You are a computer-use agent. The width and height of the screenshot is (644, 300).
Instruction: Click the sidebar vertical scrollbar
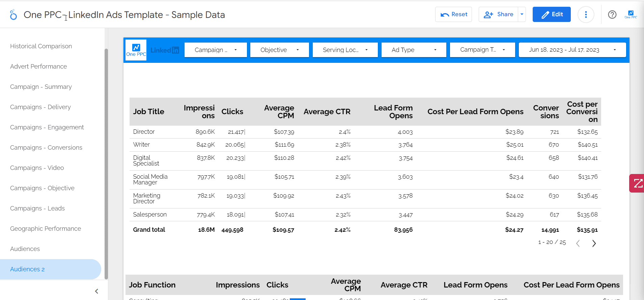[x=106, y=164]
